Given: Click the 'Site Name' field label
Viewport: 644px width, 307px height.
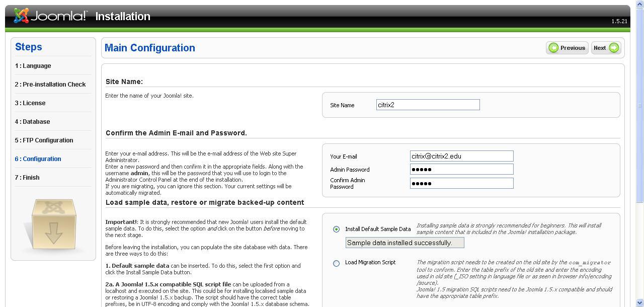Looking at the screenshot, I should point(342,105).
